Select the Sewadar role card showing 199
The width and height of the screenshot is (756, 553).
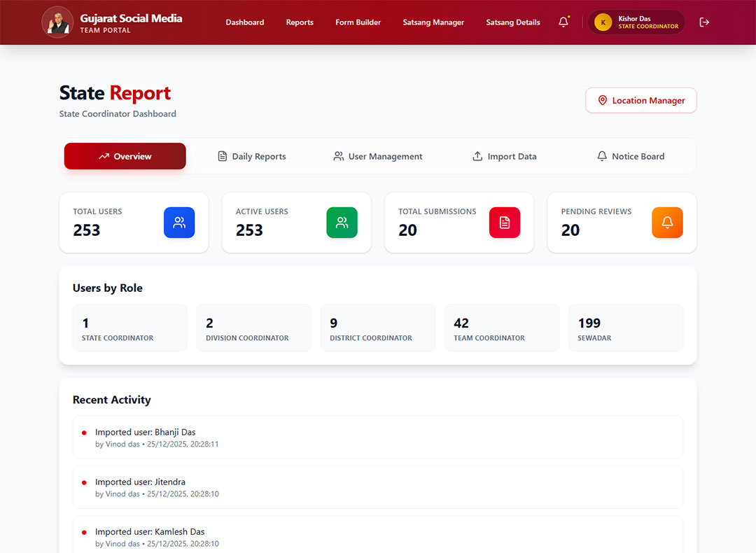[625, 328]
